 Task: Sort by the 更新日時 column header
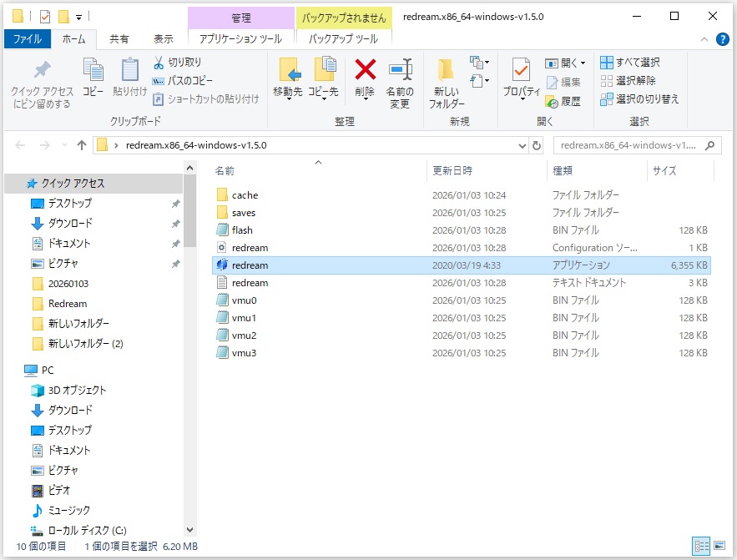coord(487,171)
